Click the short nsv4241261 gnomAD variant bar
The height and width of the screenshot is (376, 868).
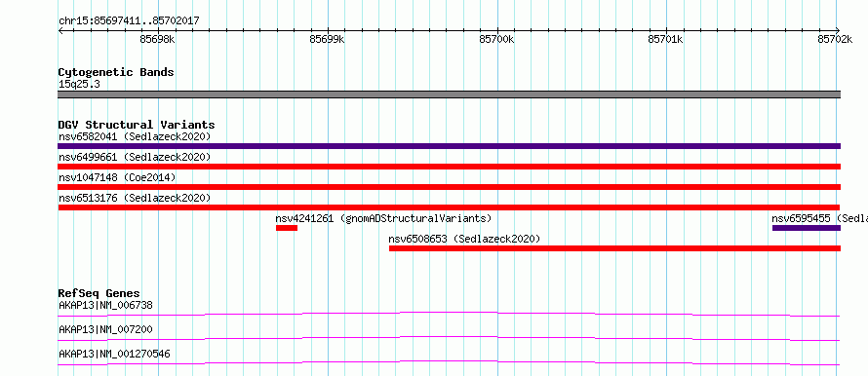pyautogui.click(x=287, y=228)
